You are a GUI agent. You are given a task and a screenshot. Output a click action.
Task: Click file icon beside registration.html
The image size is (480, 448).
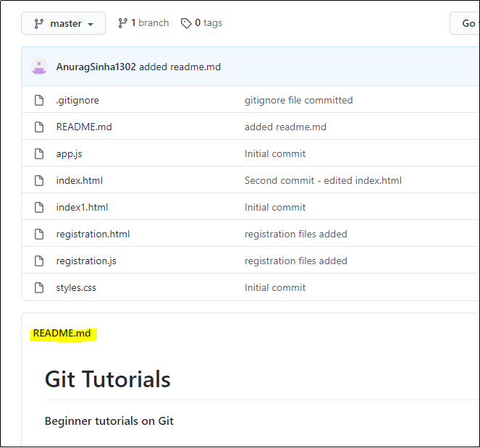40,234
